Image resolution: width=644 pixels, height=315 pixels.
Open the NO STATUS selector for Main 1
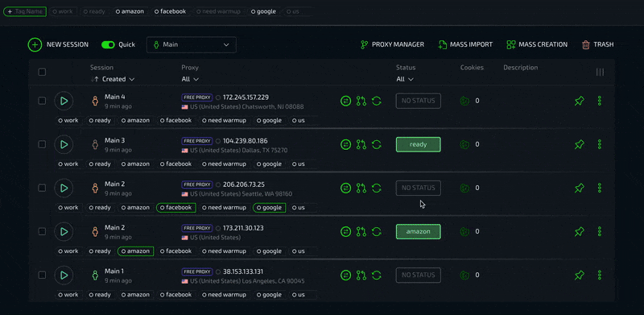pyautogui.click(x=418, y=275)
